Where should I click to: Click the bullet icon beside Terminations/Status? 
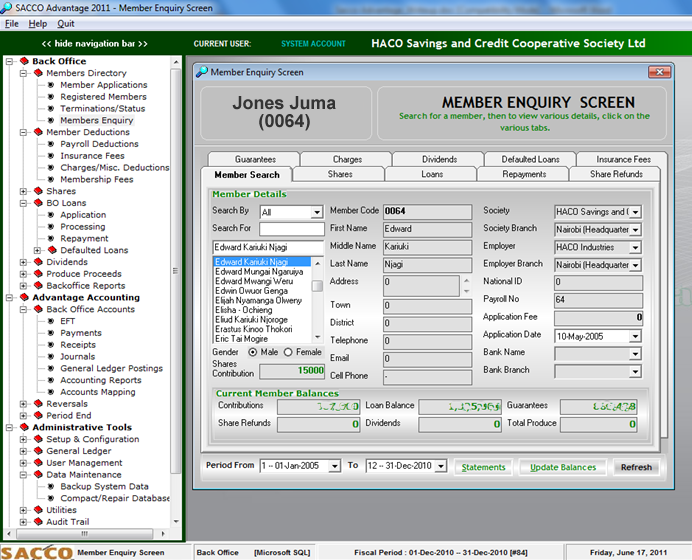pos(51,109)
